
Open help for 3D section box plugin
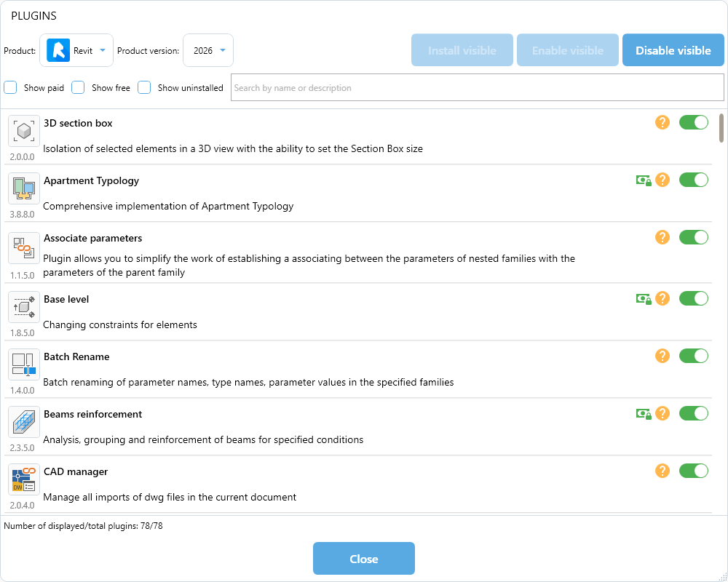click(x=662, y=122)
